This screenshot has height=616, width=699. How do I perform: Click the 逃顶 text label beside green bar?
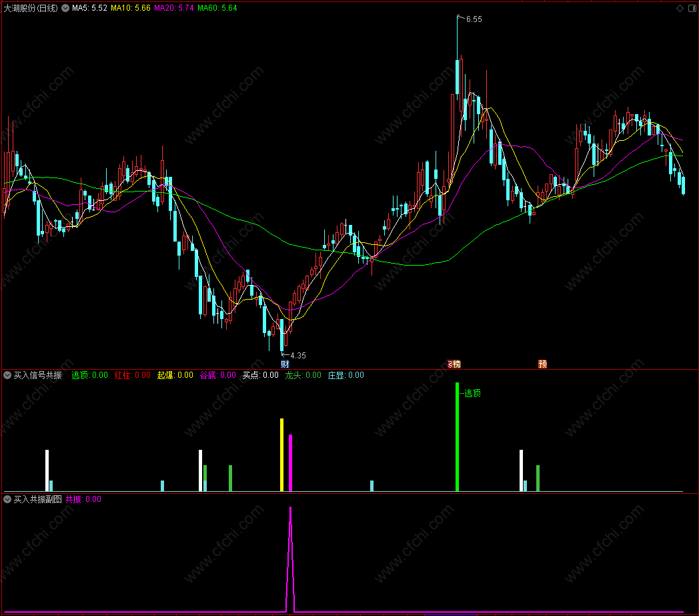pyautogui.click(x=472, y=393)
